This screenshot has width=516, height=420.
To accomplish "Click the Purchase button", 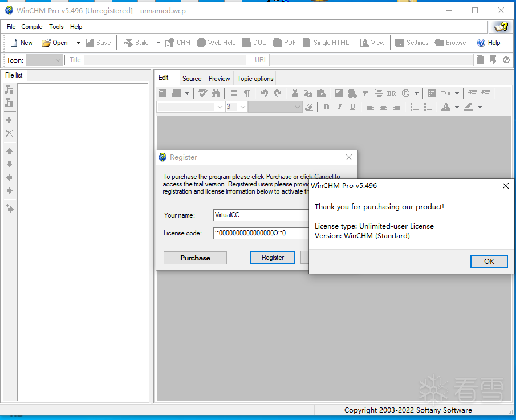I will [x=195, y=258].
